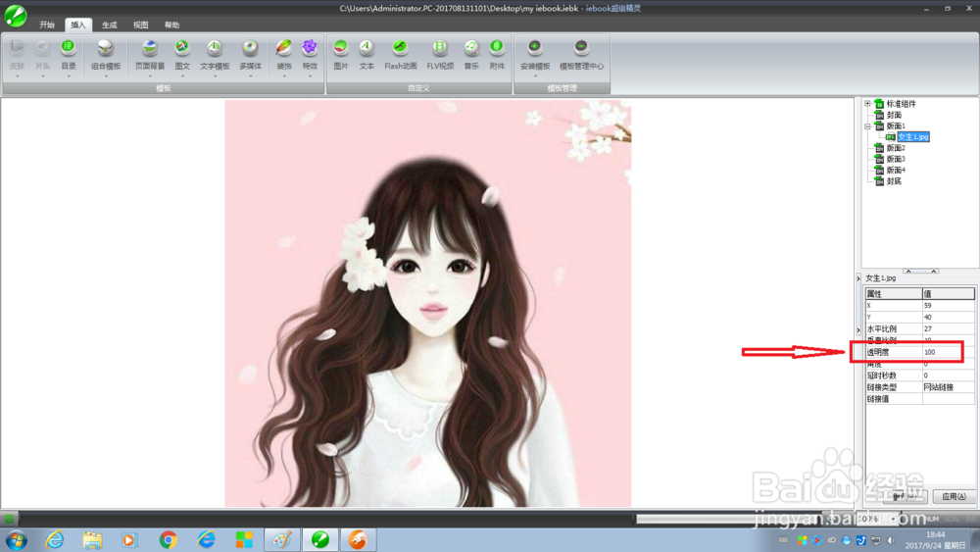Open the 模板管理中心 template manager
This screenshot has width=980, height=552.
click(581, 55)
